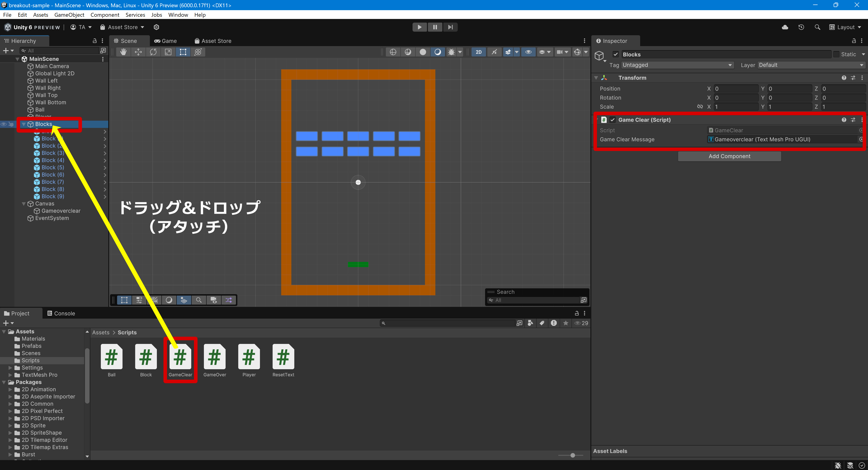Select the Transform tool
The image size is (868, 470).
tap(198, 52)
